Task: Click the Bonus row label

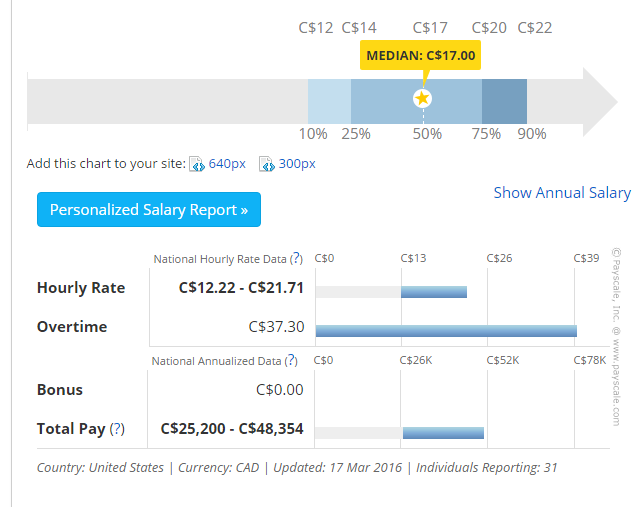Action: click(60, 390)
